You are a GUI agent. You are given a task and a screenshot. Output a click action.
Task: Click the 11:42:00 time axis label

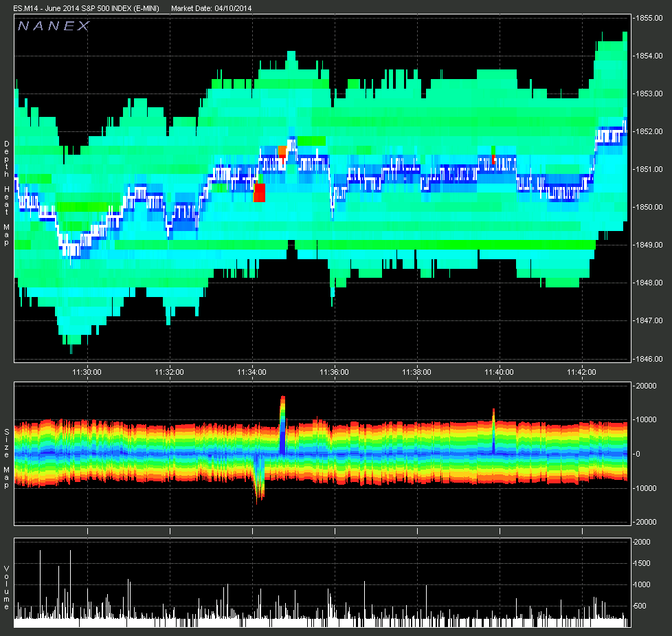click(x=581, y=372)
